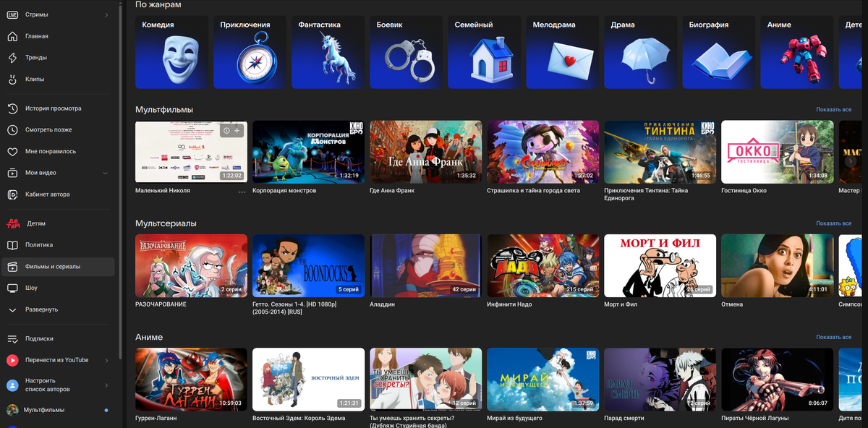Viewport: 868px width, 428px height.
Task: Open the Отмена video thumbnail
Action: point(777,265)
